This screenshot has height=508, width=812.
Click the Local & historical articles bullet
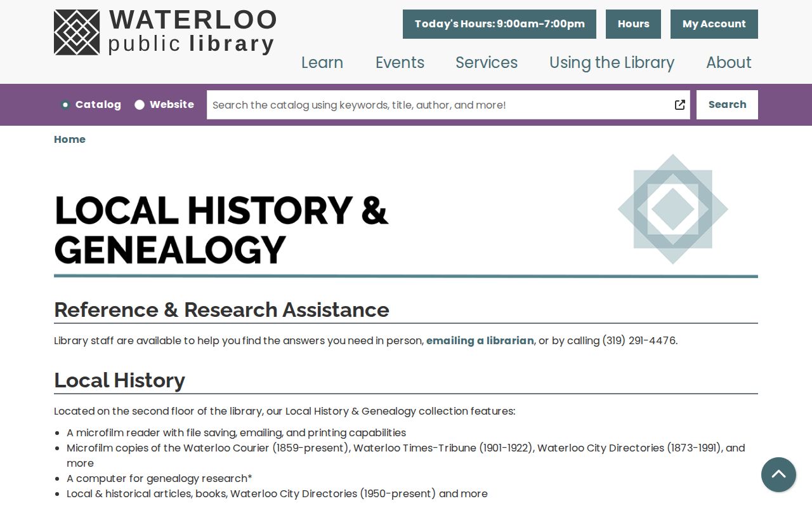(277, 493)
